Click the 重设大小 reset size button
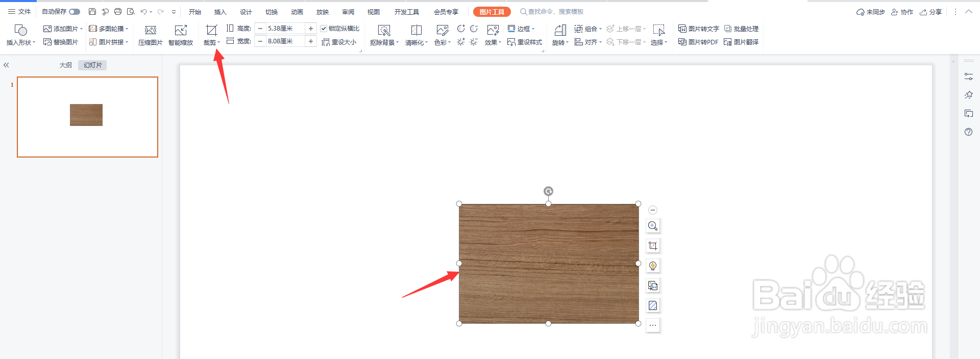The width and height of the screenshot is (980, 359). point(339,42)
